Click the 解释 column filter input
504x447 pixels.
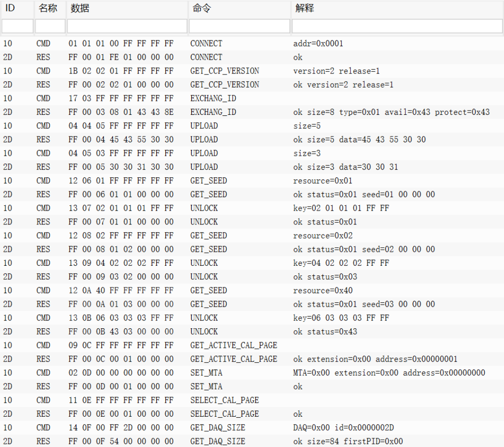click(x=397, y=26)
